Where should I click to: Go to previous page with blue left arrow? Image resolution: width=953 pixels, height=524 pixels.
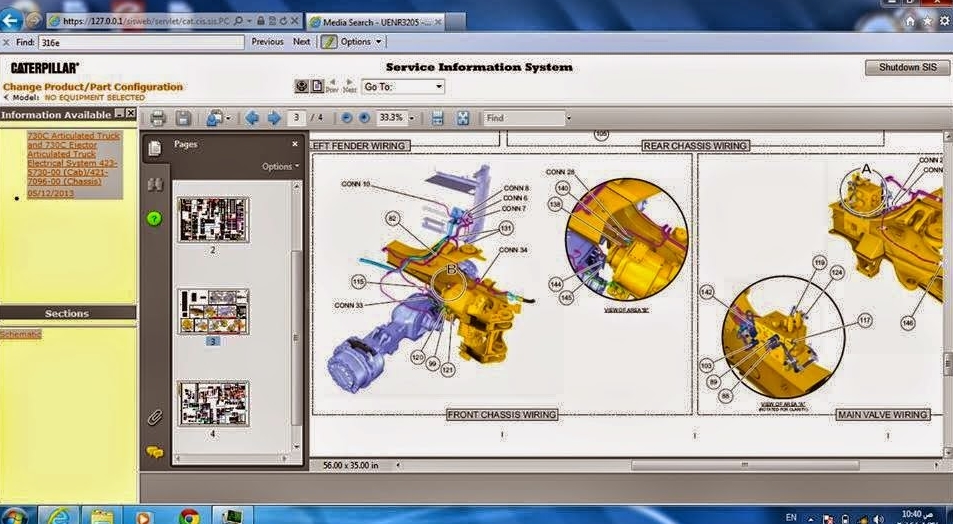[252, 118]
